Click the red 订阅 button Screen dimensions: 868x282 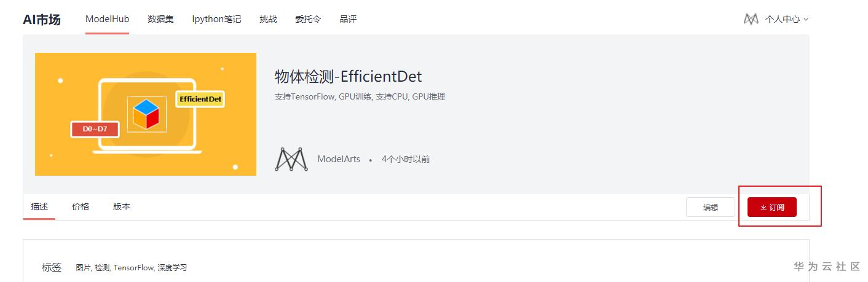(x=772, y=207)
